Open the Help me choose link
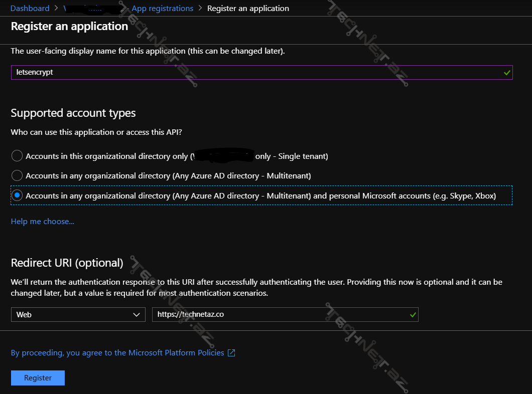This screenshot has height=394, width=532. click(x=43, y=222)
